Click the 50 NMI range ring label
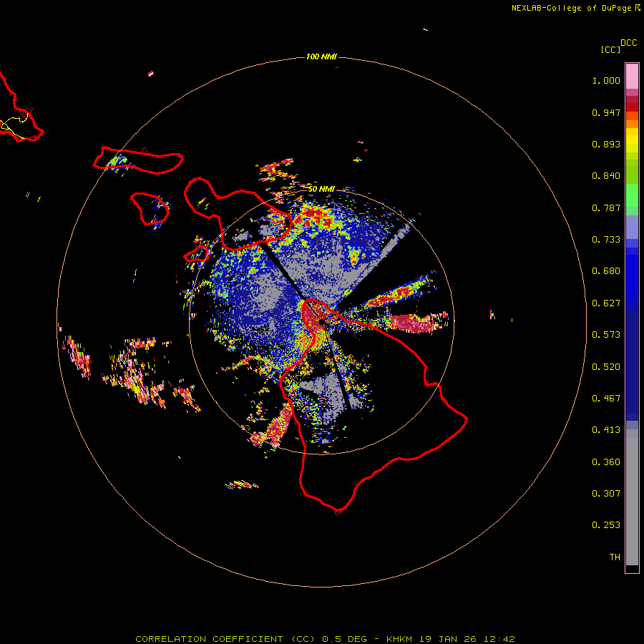The height and width of the screenshot is (644, 644). tap(321, 189)
